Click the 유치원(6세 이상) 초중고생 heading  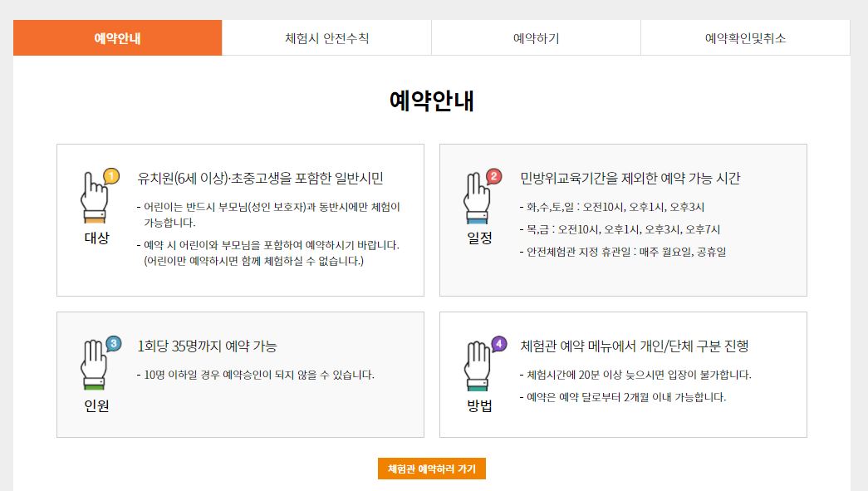coord(260,179)
